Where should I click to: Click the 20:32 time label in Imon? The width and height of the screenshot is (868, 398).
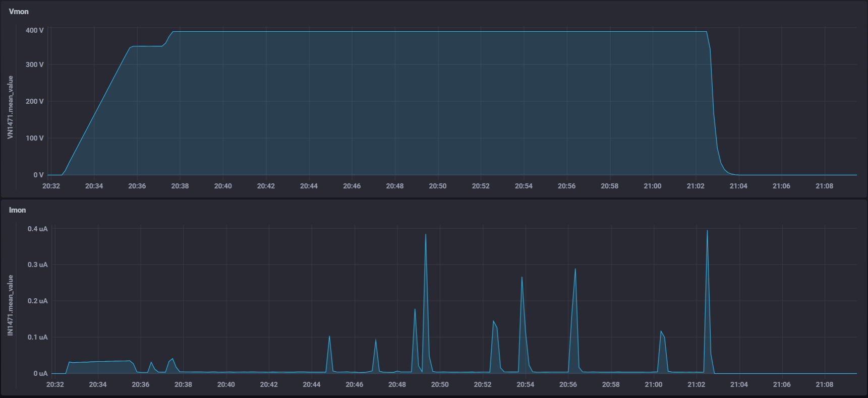[55, 384]
